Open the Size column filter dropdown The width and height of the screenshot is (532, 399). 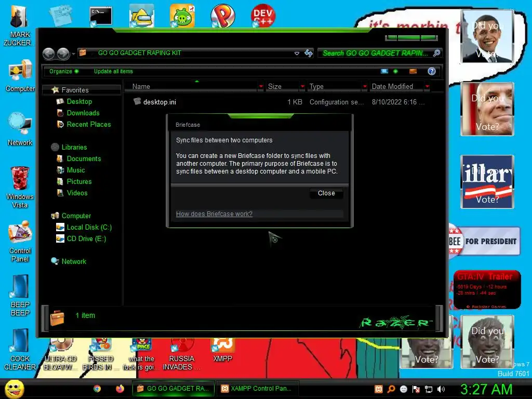pyautogui.click(x=302, y=87)
